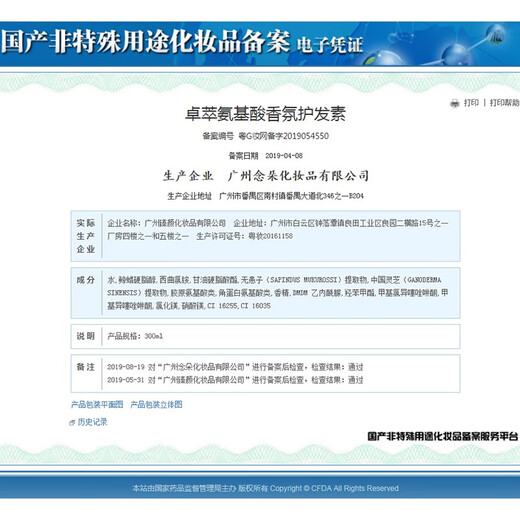This screenshot has height=520, width=520.
Task: Click the 备注 section label
Action: pos(86,367)
